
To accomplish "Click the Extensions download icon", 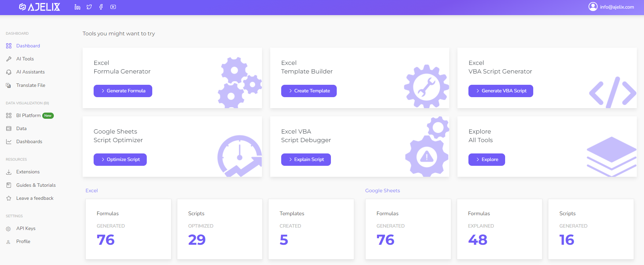I will pos(9,172).
